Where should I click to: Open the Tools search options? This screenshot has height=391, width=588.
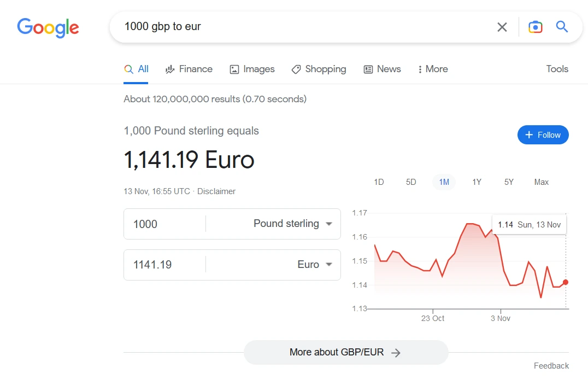coord(557,69)
